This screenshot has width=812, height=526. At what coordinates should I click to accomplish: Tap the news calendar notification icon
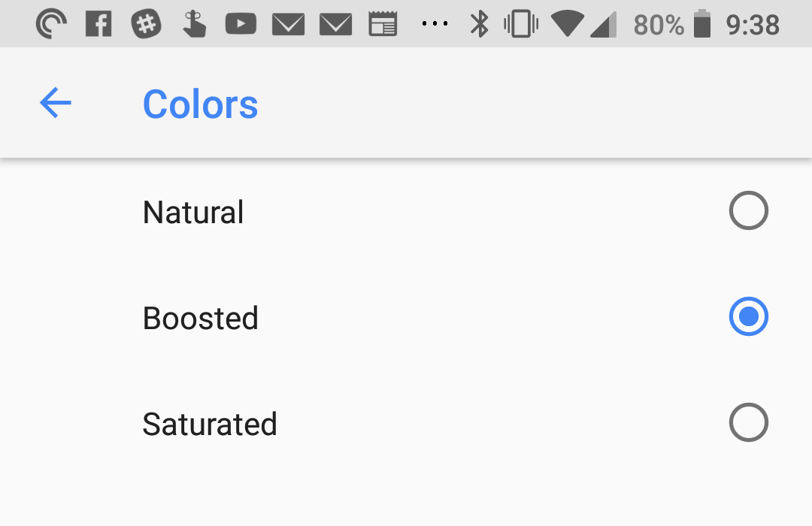click(x=383, y=24)
